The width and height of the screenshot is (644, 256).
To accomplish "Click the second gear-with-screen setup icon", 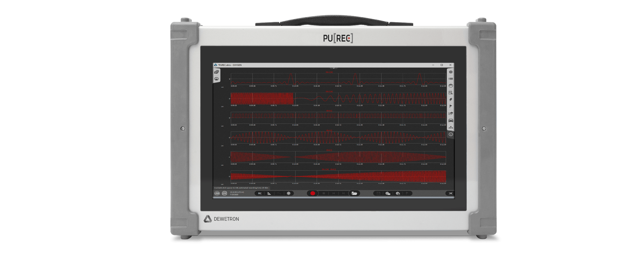I will tap(398, 194).
